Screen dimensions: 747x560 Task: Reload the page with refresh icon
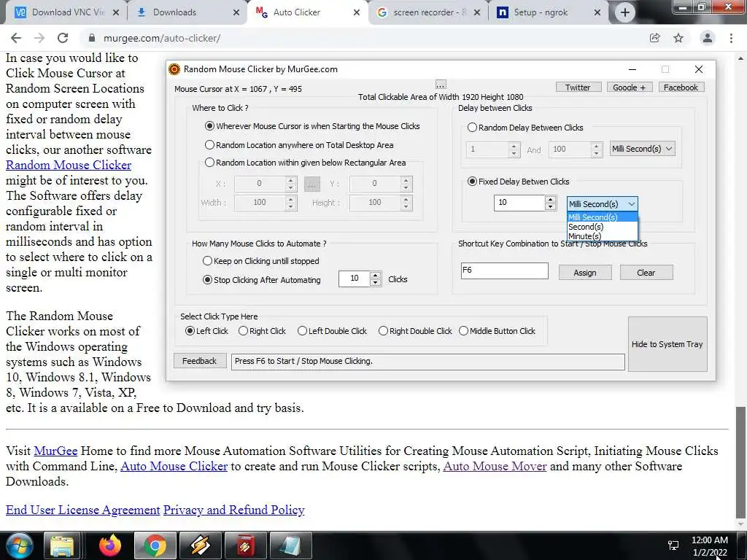point(63,38)
